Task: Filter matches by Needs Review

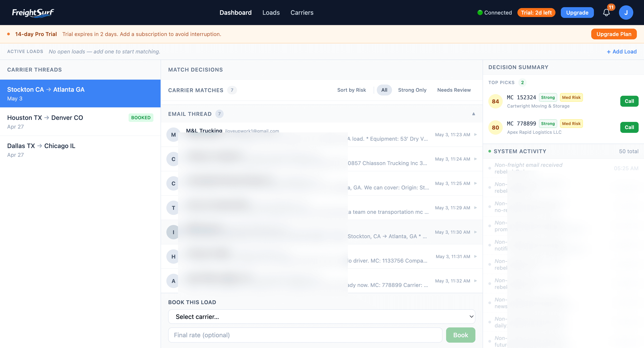Action: tap(454, 90)
